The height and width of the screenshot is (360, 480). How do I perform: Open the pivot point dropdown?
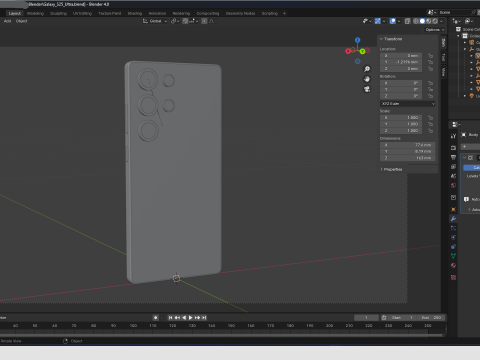(175, 21)
